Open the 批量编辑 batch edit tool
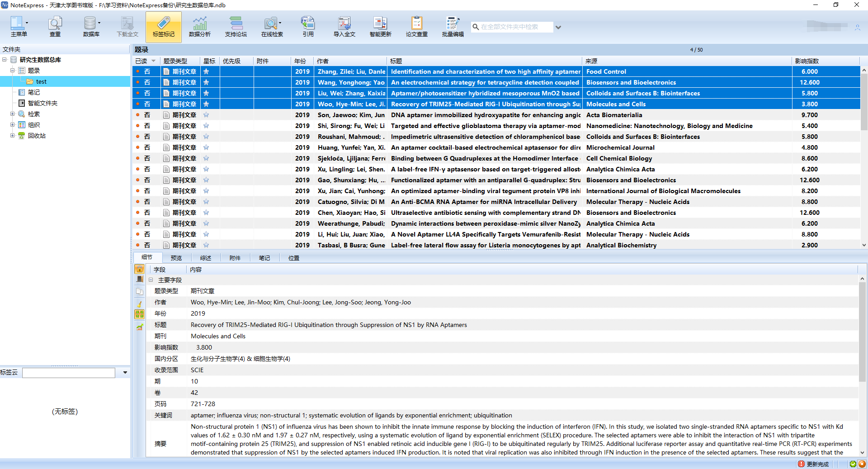 pyautogui.click(x=453, y=27)
